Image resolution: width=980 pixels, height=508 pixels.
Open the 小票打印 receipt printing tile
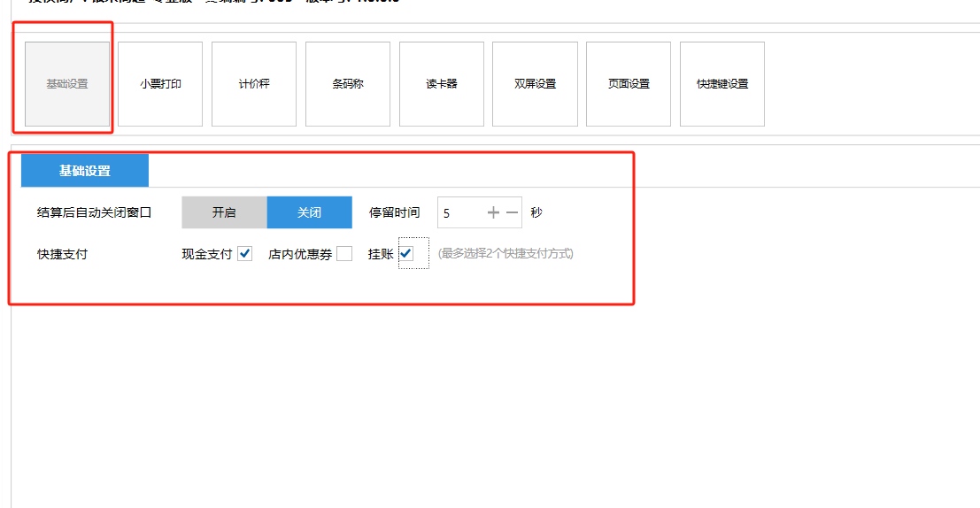[x=160, y=84]
